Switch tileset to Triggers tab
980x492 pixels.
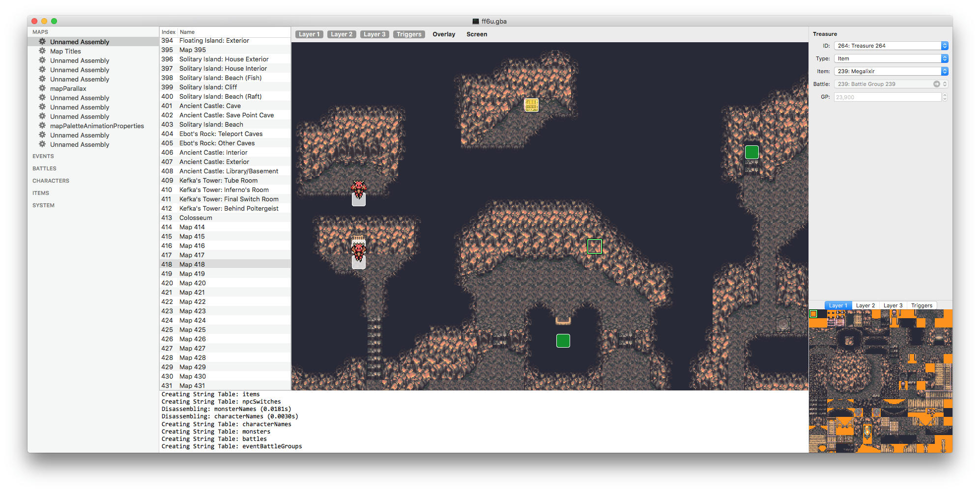point(922,305)
